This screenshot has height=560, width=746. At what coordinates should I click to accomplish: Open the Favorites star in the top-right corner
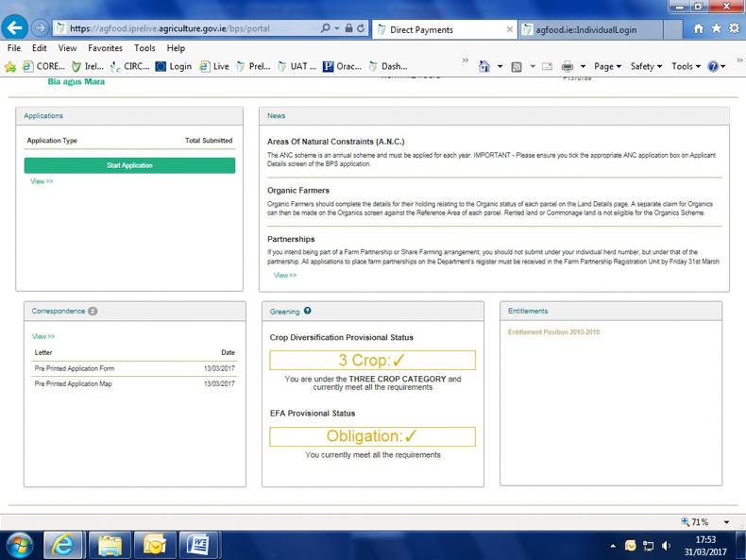coord(716,28)
